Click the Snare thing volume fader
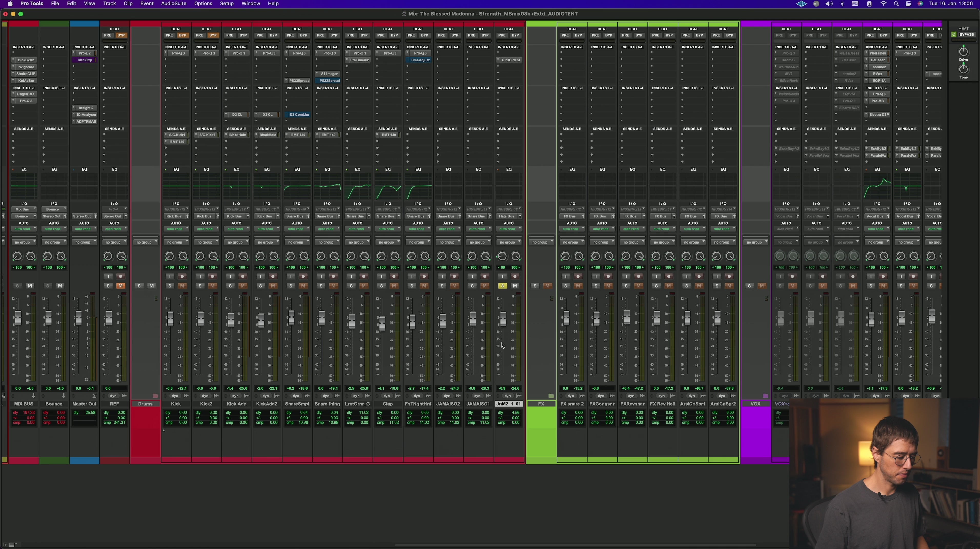 pyautogui.click(x=321, y=318)
